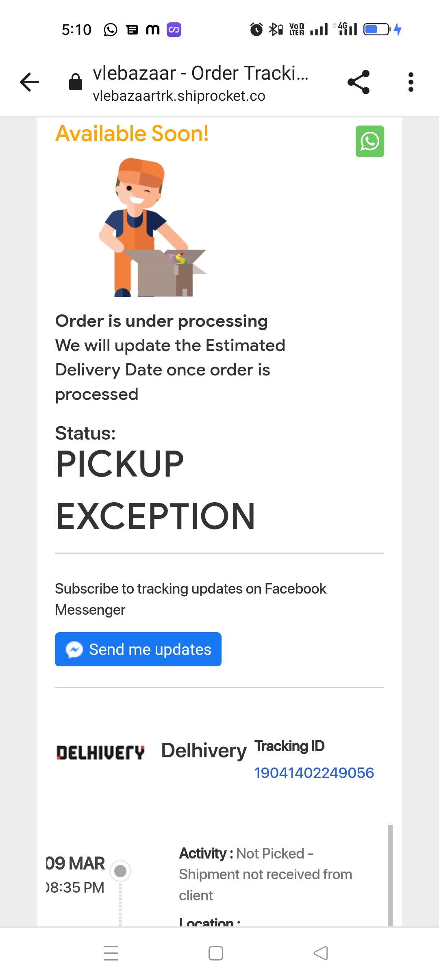Tap the Messenger logo on the updates button
The image size is (439, 980).
[x=74, y=649]
